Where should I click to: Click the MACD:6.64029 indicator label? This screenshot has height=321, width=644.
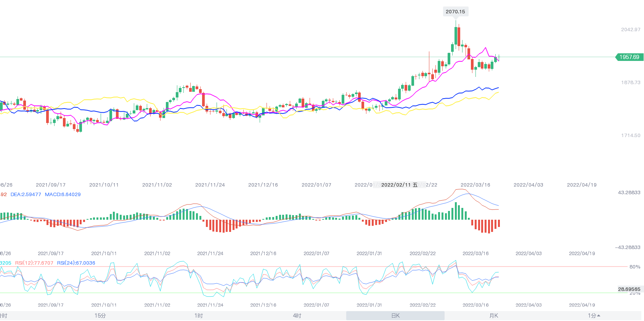click(x=63, y=195)
